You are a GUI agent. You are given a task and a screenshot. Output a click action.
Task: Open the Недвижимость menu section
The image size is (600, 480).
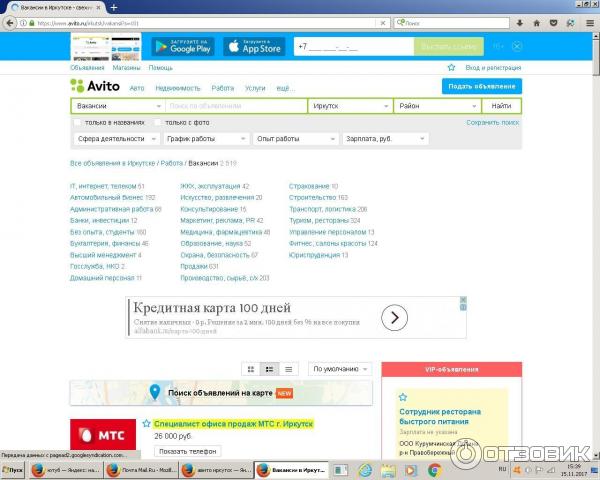[178, 88]
